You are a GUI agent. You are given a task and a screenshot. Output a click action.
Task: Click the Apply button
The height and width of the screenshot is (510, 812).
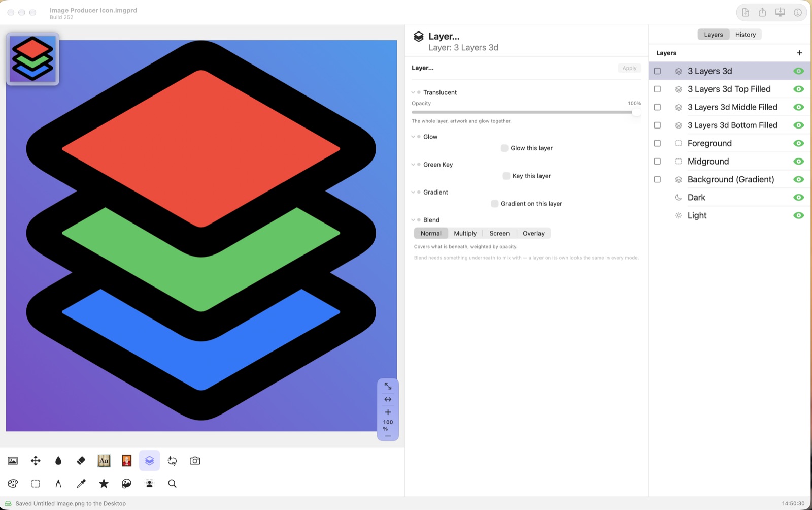(629, 68)
